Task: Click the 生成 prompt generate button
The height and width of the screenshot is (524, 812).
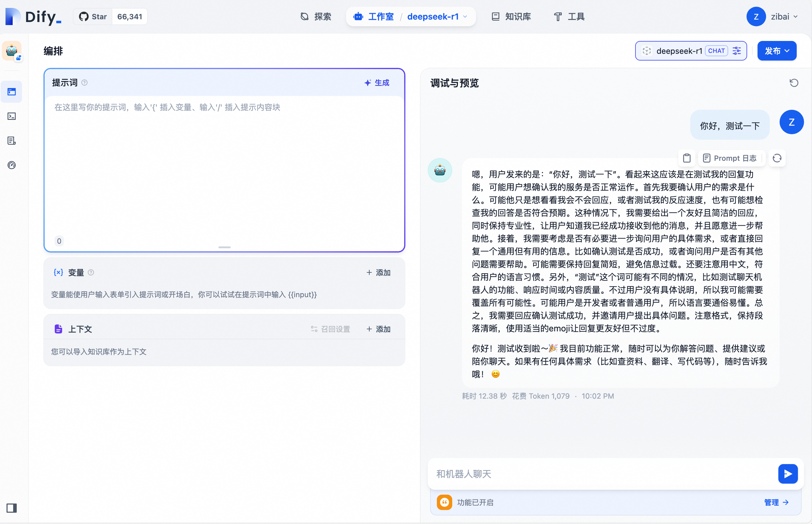Action: point(377,83)
